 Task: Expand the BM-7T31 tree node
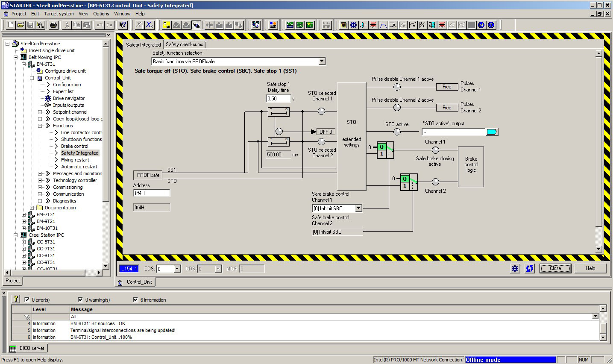24,214
